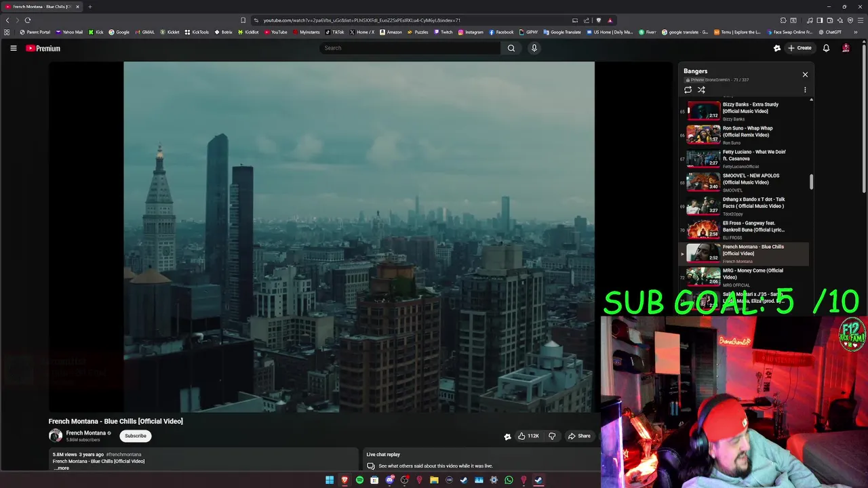Open the account avatar menu

tap(846, 48)
